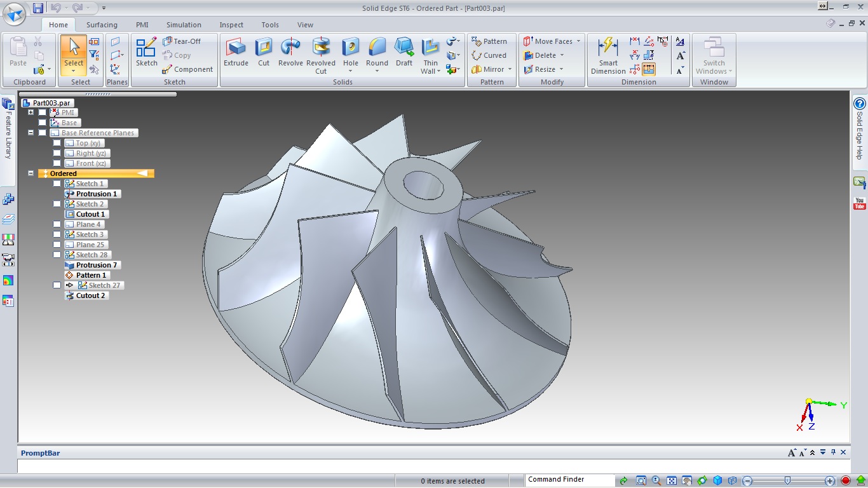The image size is (868, 488).
Task: Click the Command Finder search field
Action: [569, 480]
